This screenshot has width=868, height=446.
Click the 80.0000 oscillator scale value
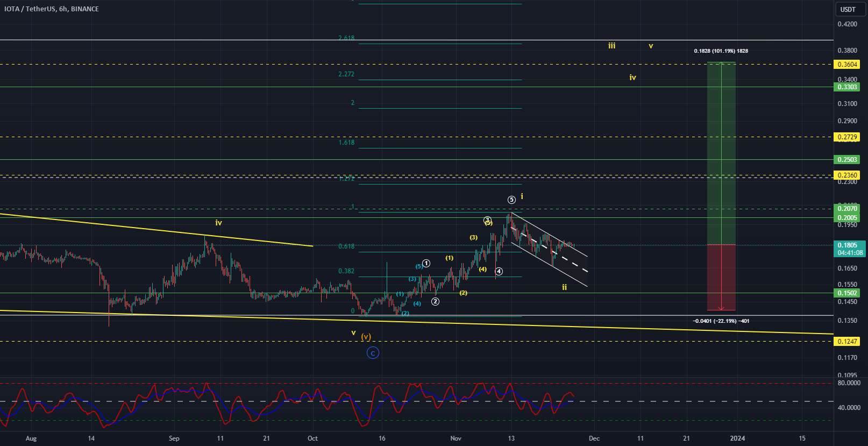click(849, 383)
